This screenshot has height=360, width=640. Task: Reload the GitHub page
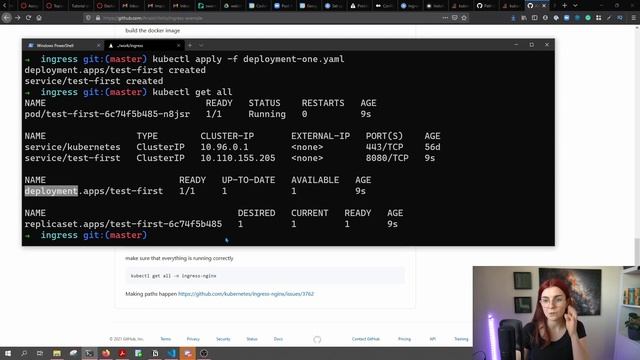pos(28,18)
